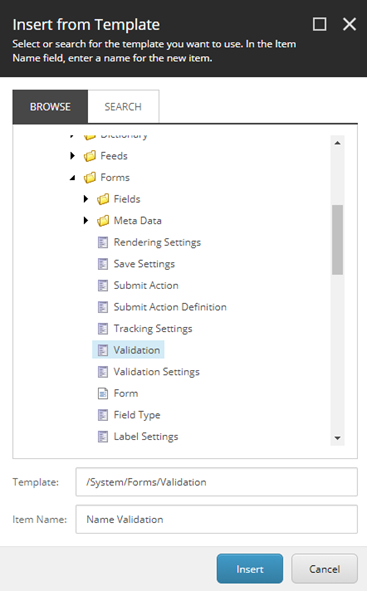Expand the Meta Data folder arrow

(86, 220)
